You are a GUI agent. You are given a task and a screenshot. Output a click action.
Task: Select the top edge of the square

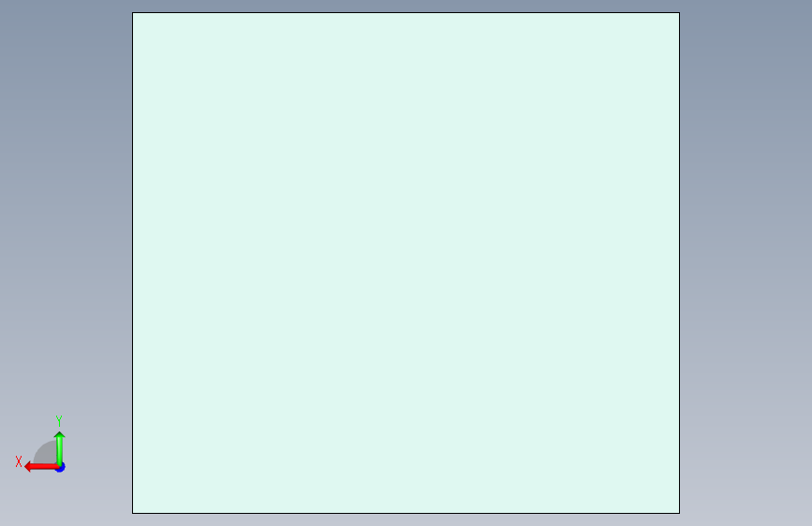point(406,12)
